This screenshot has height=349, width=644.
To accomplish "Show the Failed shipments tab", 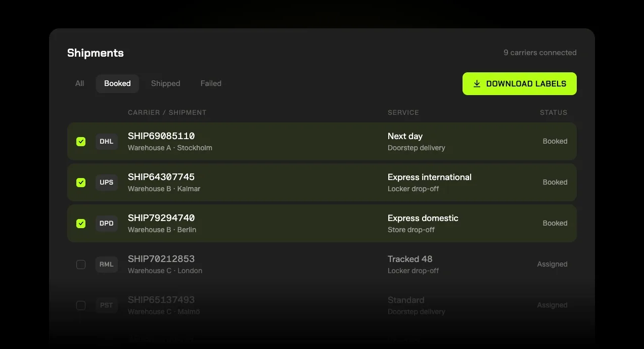I will (211, 83).
